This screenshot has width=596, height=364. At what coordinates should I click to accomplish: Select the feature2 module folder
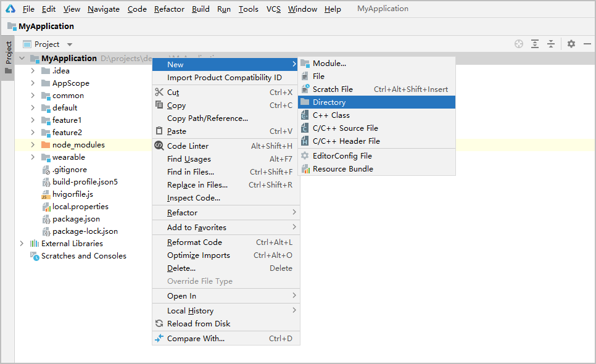67,132
